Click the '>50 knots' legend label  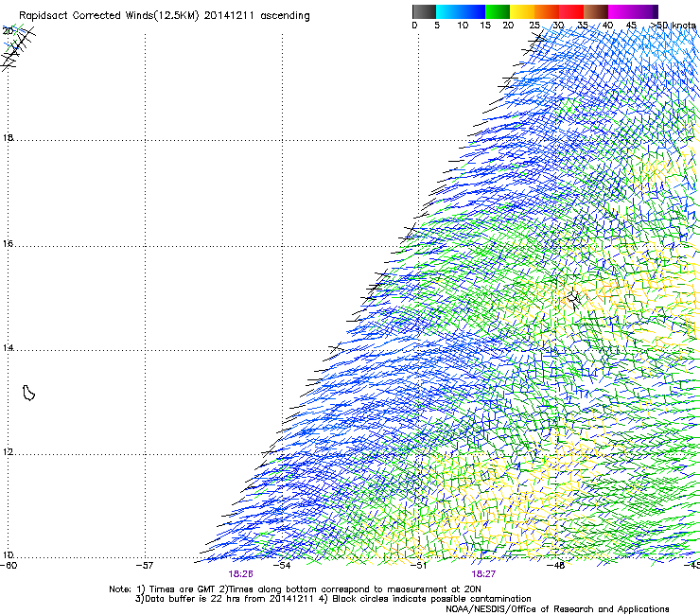[x=674, y=26]
